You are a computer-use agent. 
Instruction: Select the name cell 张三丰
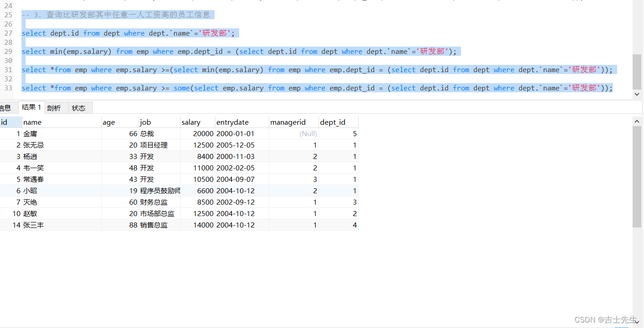click(62, 225)
